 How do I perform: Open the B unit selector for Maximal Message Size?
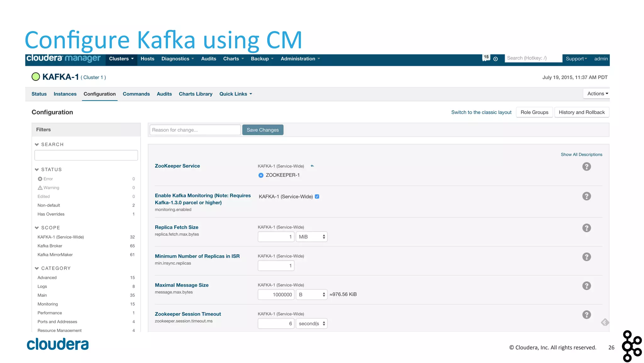pos(312,295)
